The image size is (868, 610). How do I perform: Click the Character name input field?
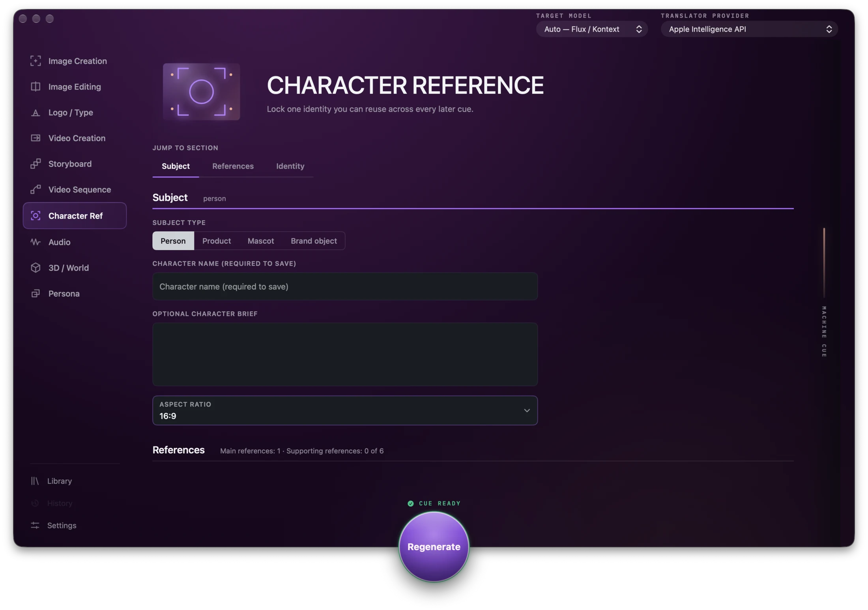[x=345, y=286]
